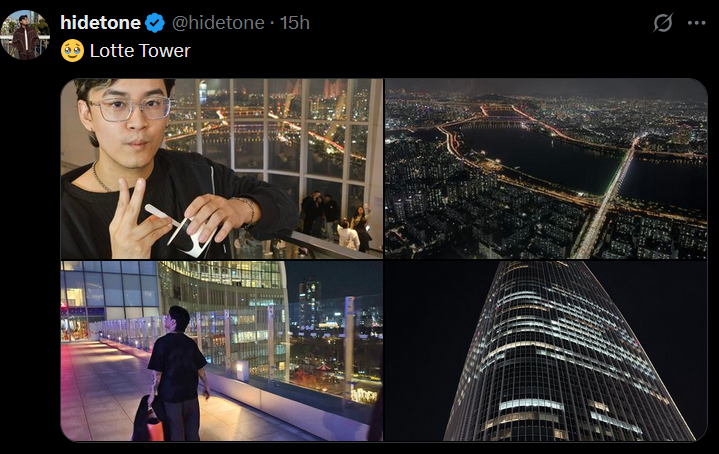Image resolution: width=719 pixels, height=454 pixels.
Task: Open hidetone's profile avatar picture
Action: 25,35
